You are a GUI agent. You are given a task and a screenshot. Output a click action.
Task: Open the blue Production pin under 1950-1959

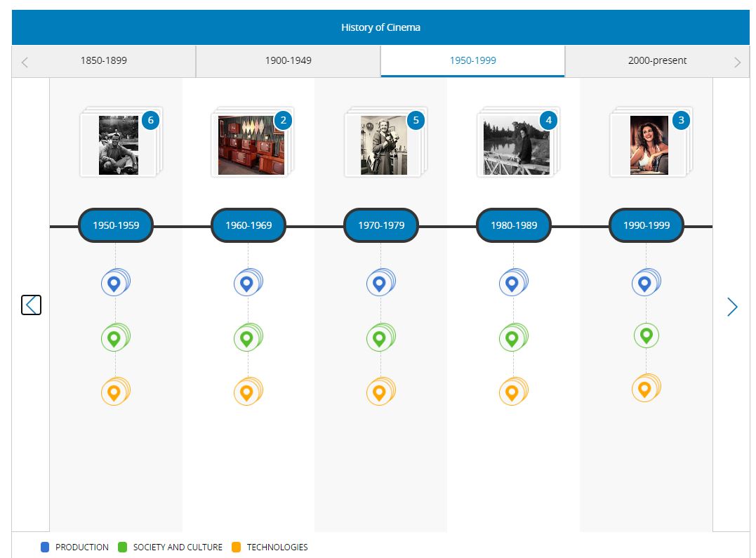tap(114, 283)
